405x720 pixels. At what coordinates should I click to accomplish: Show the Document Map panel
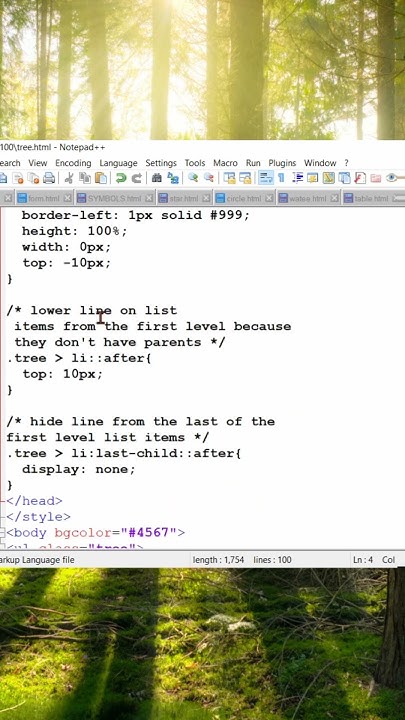click(x=328, y=178)
